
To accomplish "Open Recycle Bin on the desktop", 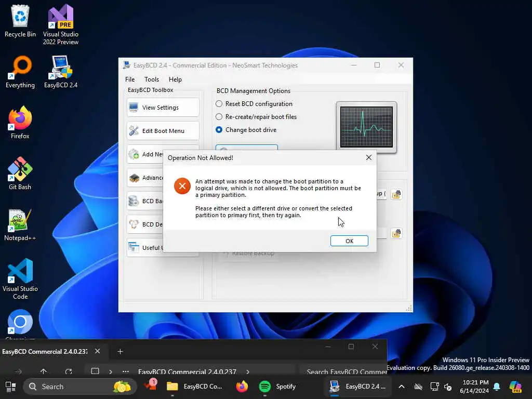I will pos(20,21).
